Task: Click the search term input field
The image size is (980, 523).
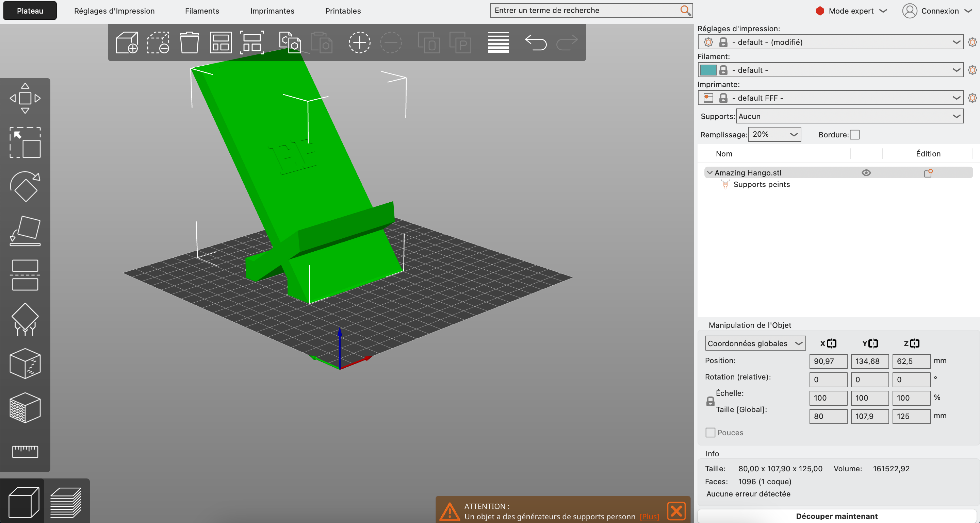Action: tap(586, 11)
